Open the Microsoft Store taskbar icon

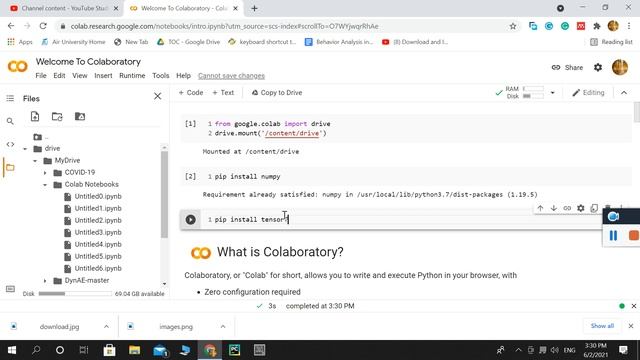point(109,350)
